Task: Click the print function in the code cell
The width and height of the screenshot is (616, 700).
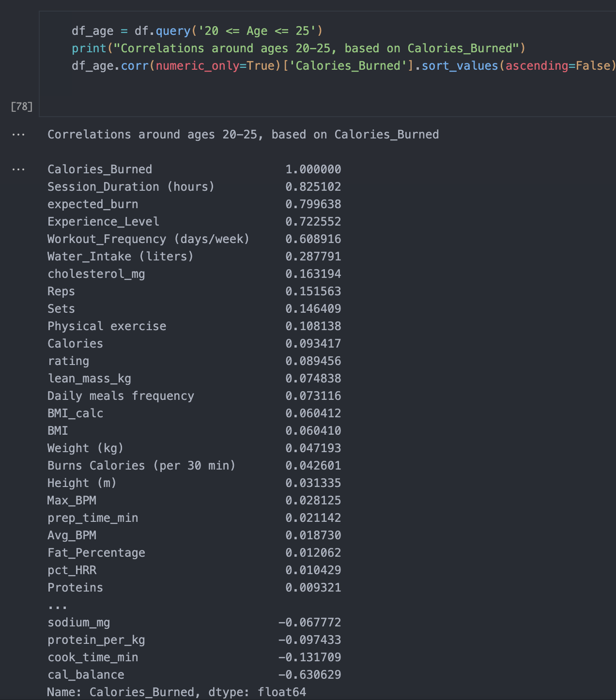Action: pos(89,48)
